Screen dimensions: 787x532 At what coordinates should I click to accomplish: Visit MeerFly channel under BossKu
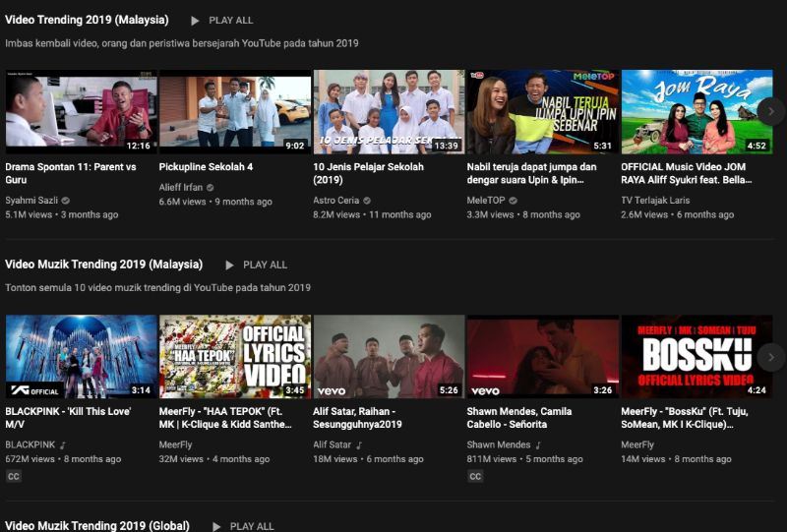(x=637, y=444)
